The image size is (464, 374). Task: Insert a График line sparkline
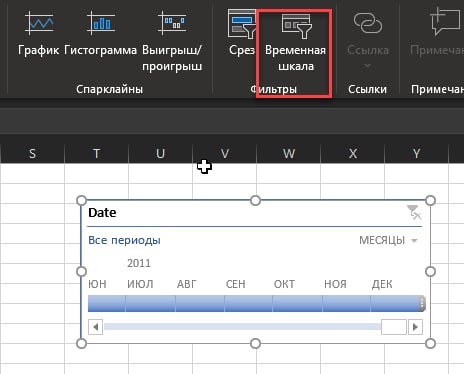tap(39, 33)
